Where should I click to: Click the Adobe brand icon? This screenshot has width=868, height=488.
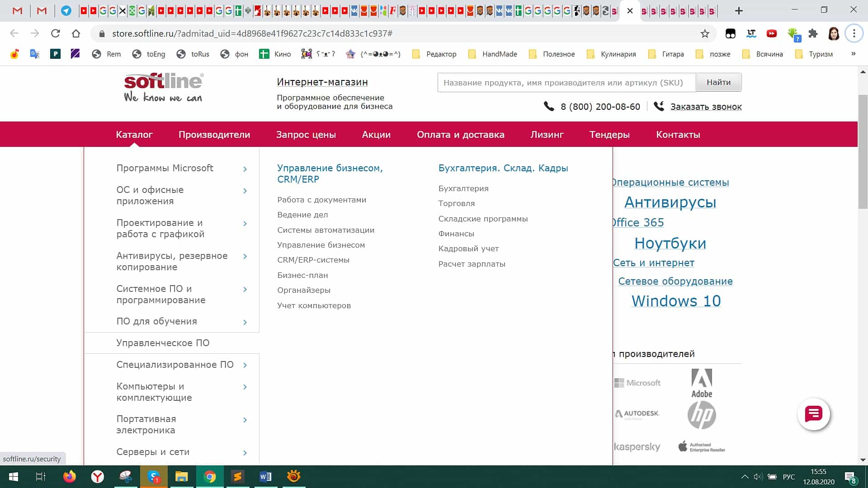[702, 382]
